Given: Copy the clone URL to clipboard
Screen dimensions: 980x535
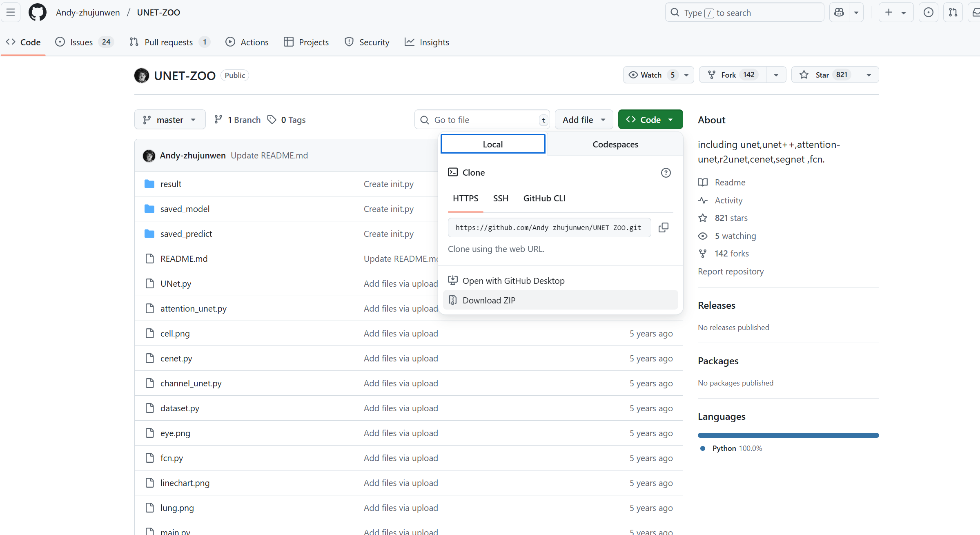Looking at the screenshot, I should pos(664,227).
